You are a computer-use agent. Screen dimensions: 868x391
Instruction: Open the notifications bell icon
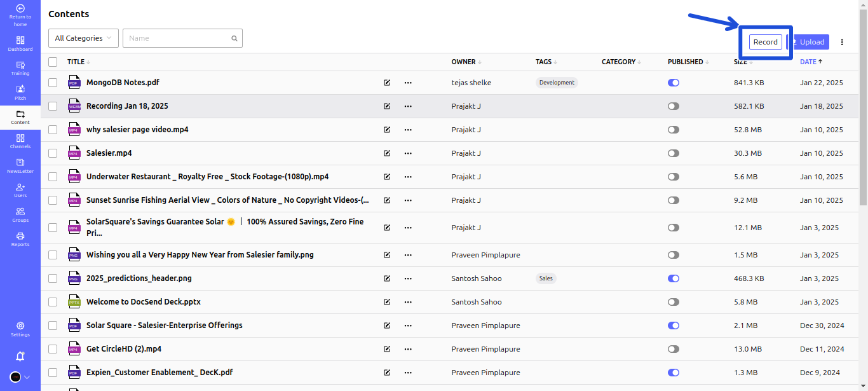[x=20, y=356]
